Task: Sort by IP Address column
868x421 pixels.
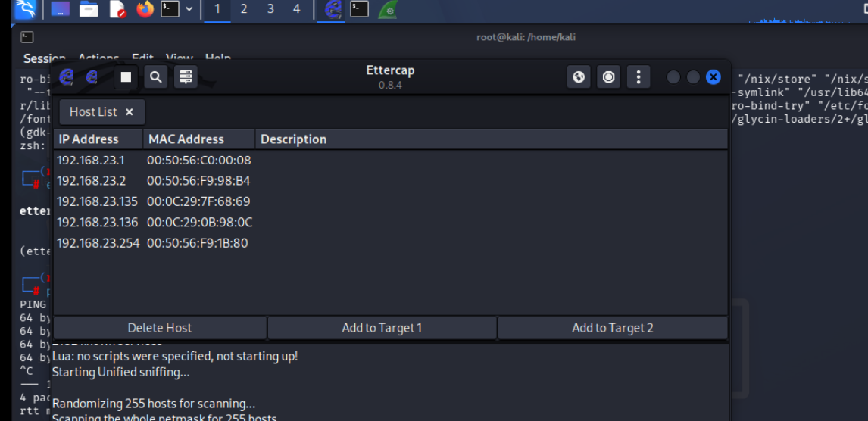Action: 98,139
